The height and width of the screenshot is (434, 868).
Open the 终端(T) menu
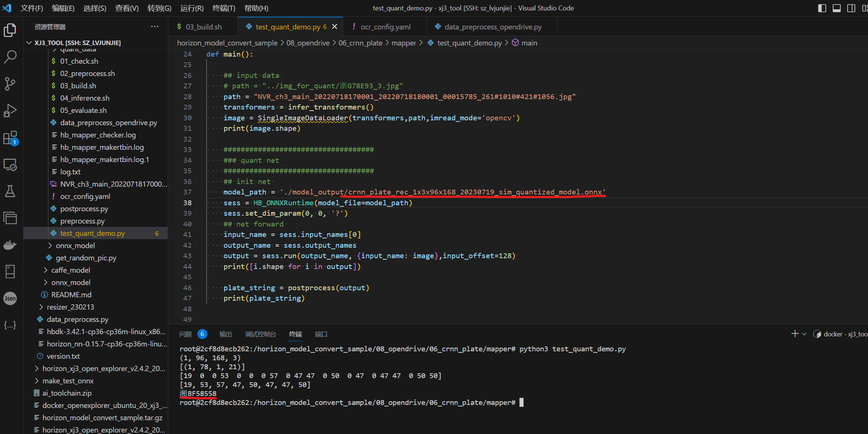pyautogui.click(x=223, y=8)
